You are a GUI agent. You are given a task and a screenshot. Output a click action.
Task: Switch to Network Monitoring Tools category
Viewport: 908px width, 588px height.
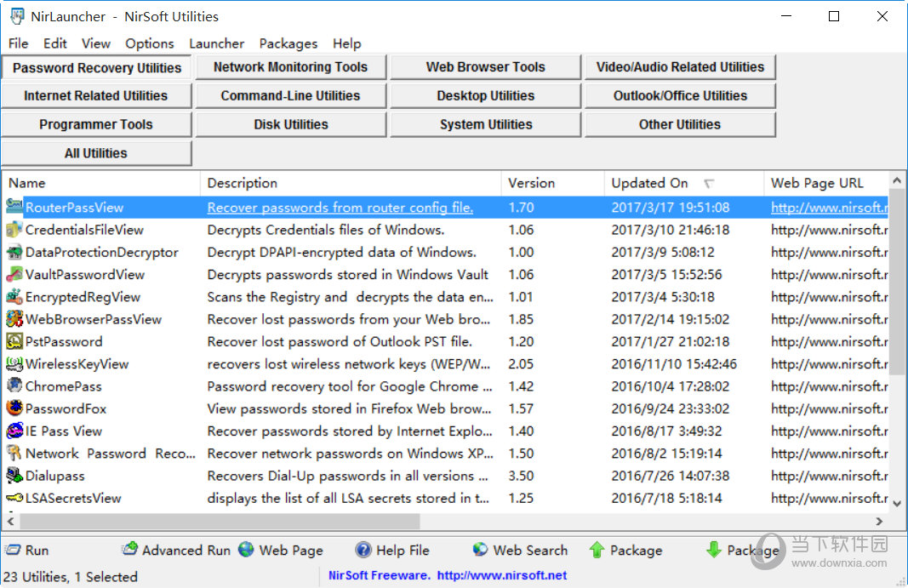point(291,67)
